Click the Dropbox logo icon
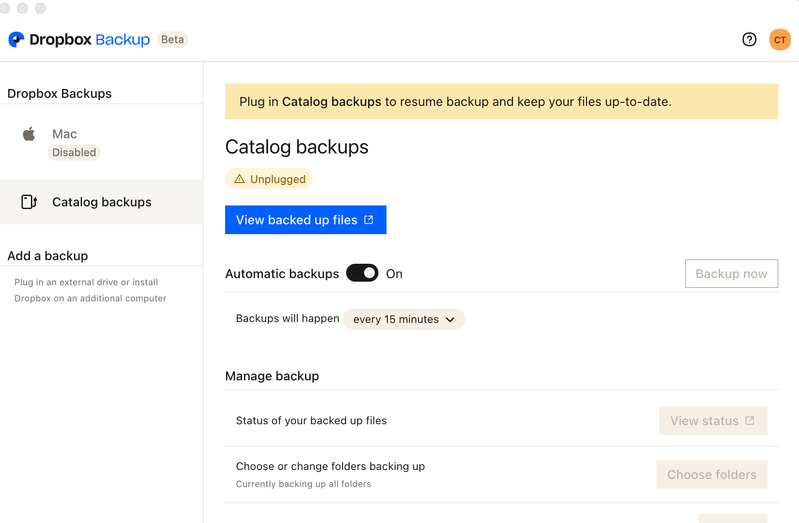Viewport: 799px width, 523px height. 16,40
